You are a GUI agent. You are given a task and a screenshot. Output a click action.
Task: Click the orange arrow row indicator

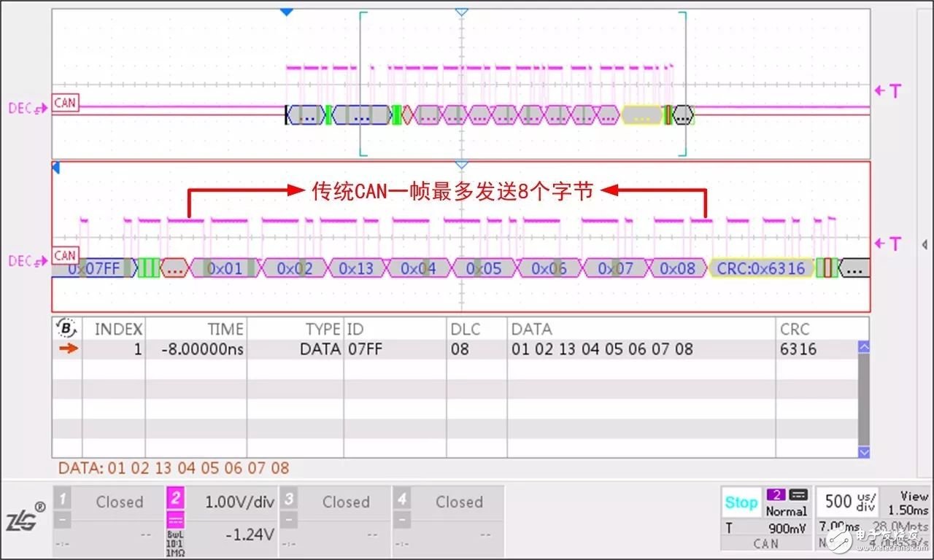(68, 349)
